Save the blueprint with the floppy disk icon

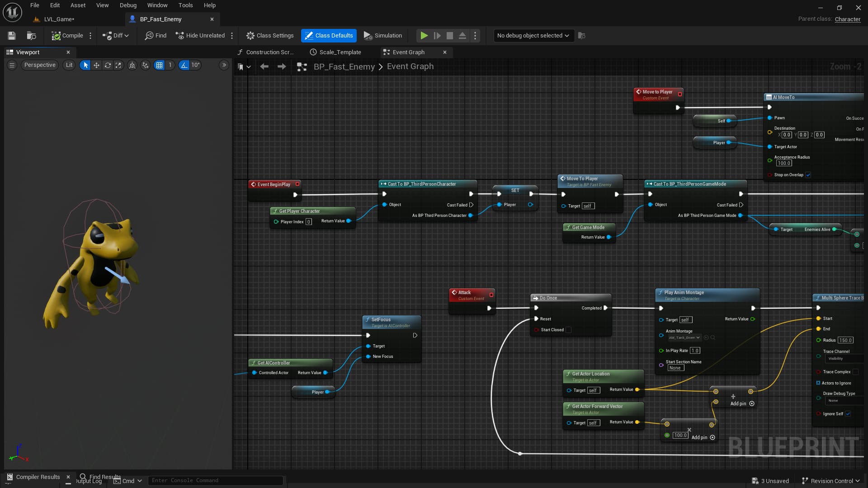(x=12, y=36)
